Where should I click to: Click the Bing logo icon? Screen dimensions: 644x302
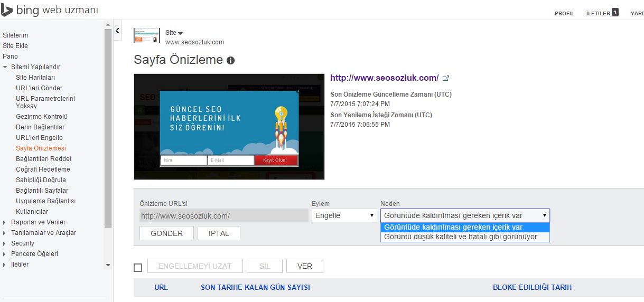7,10
